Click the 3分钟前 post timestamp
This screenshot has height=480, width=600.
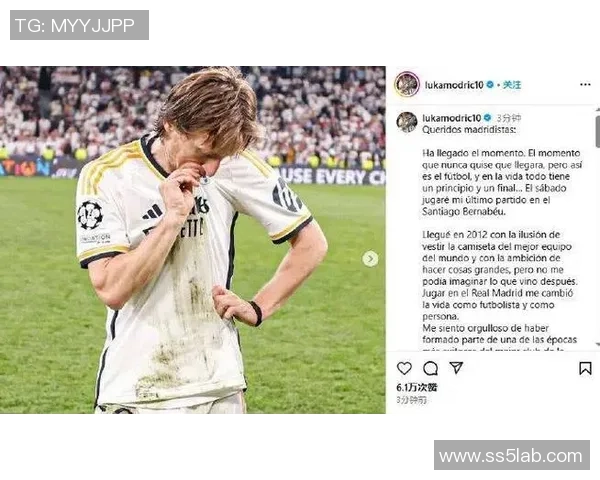tap(411, 400)
